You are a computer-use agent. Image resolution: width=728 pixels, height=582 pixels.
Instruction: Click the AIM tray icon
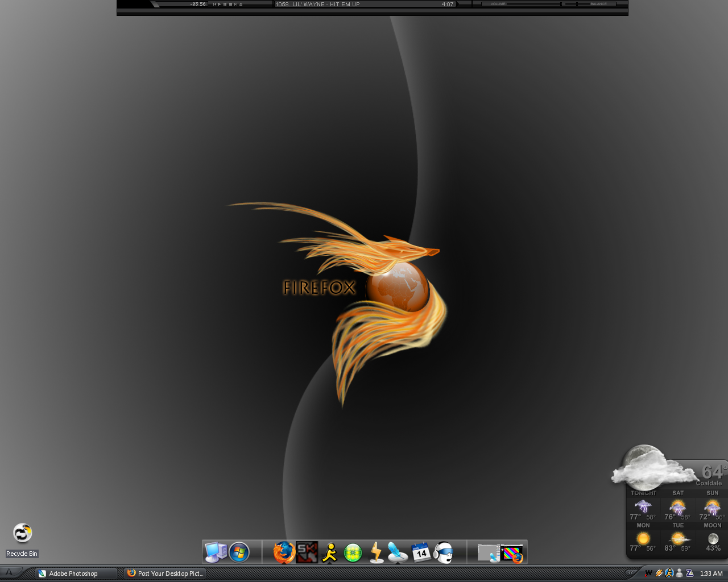(669, 573)
